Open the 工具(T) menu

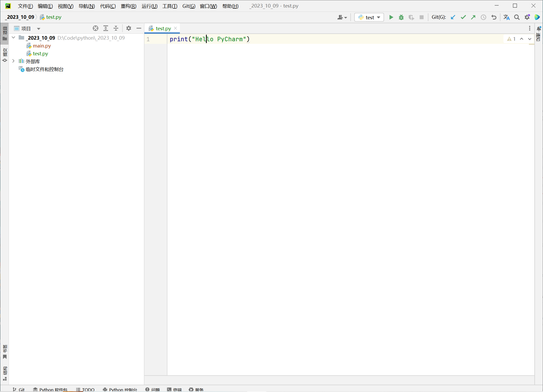pos(170,6)
